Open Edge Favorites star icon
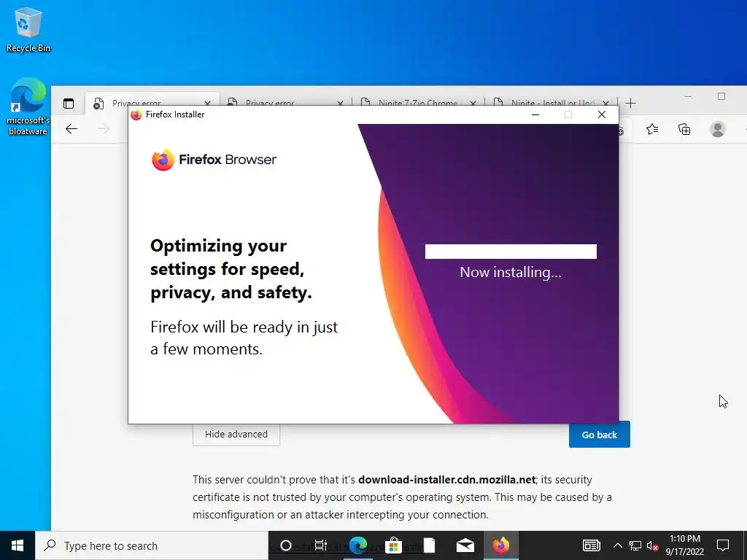The width and height of the screenshot is (747, 560). click(652, 129)
